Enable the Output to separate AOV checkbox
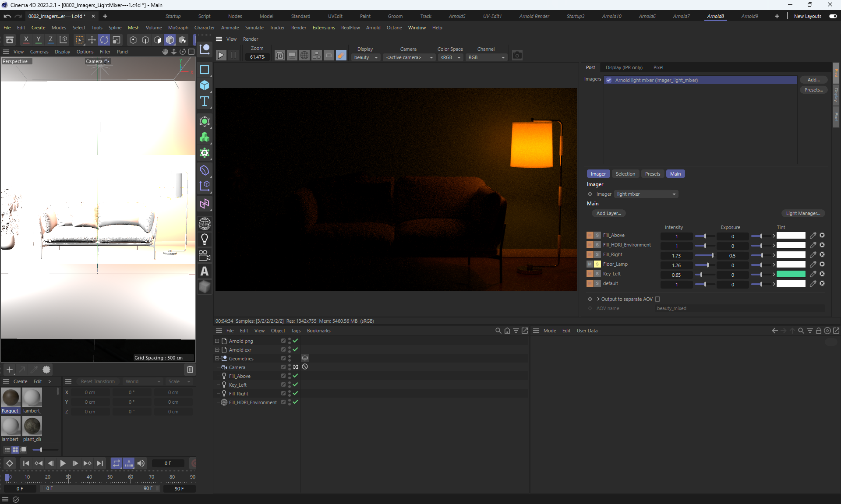 (x=657, y=299)
